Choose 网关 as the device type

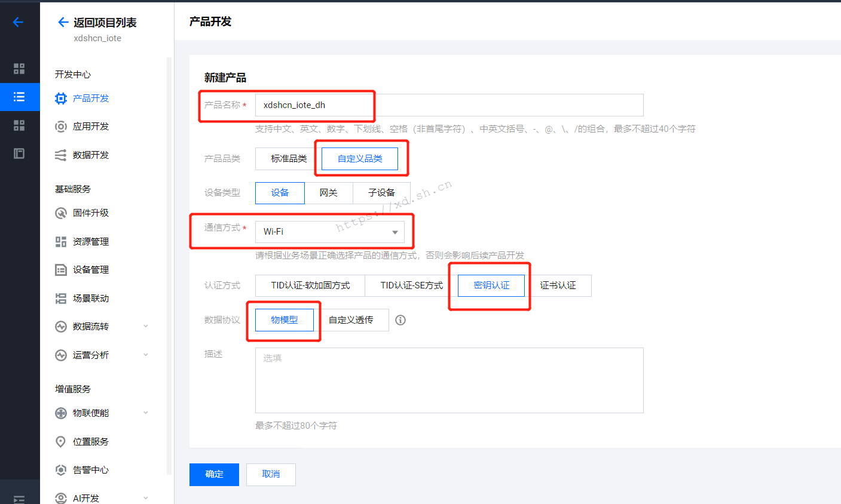tap(329, 192)
